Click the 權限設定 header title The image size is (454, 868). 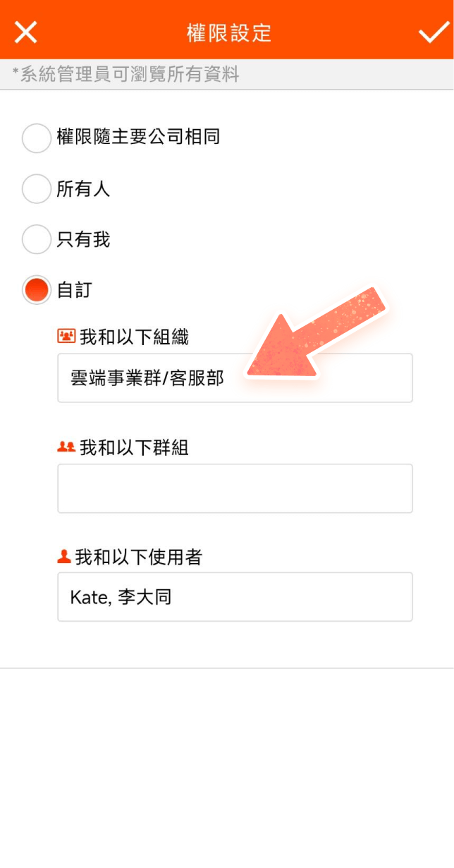(229, 32)
